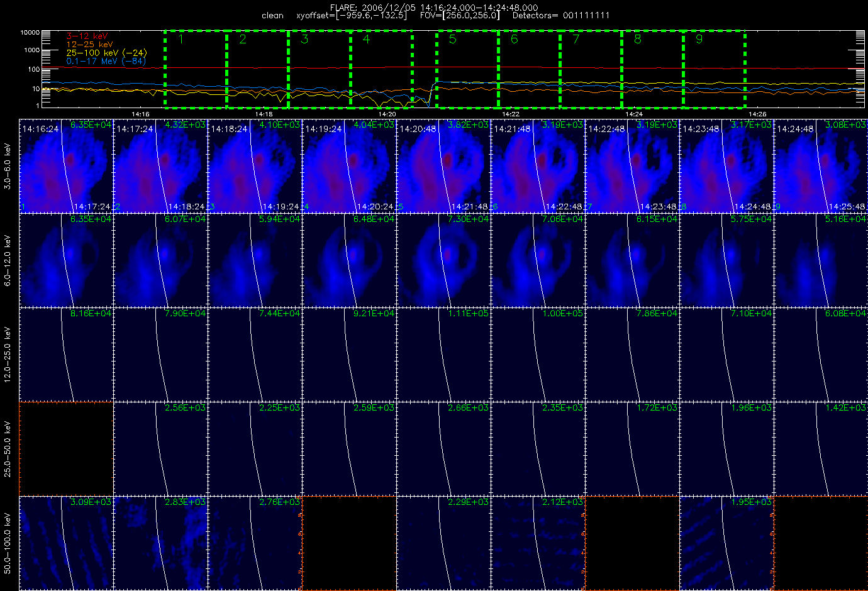Image resolution: width=868 pixels, height=591 pixels.
Task: Click the 'Detectors= 001111111' header text
Action: 560,16
